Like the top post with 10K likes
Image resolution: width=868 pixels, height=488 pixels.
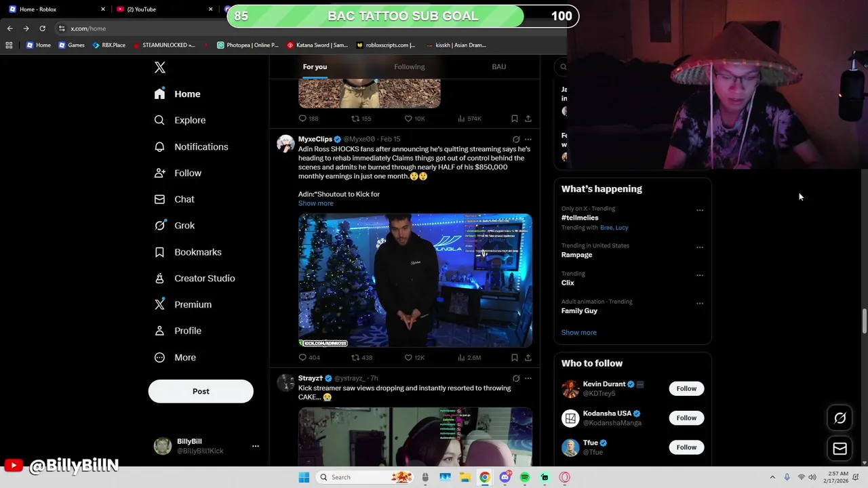click(x=414, y=119)
